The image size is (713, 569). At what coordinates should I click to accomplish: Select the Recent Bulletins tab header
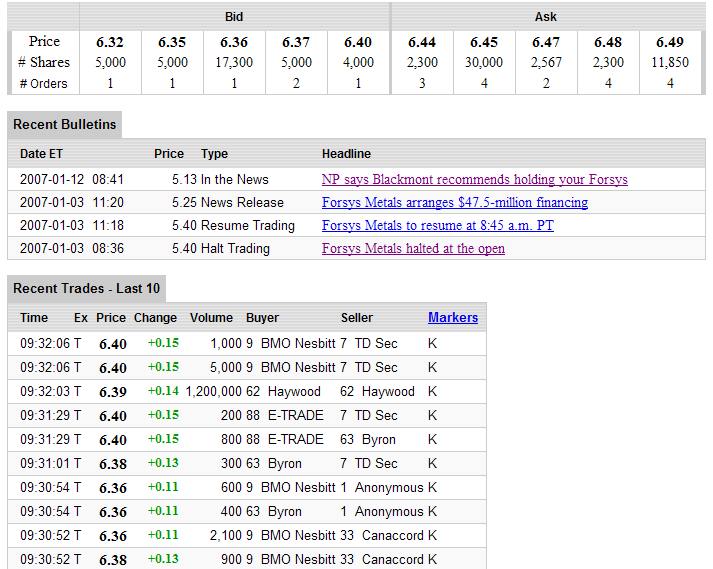[65, 125]
